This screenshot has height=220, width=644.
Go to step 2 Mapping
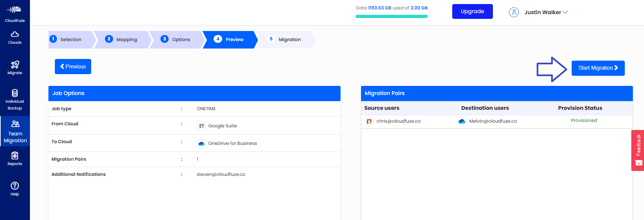[x=121, y=39]
